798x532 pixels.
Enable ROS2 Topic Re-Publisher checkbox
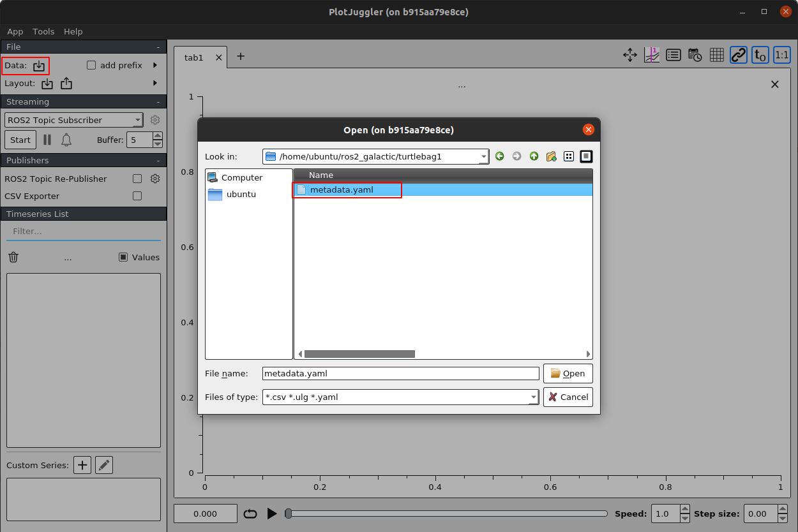coord(137,179)
